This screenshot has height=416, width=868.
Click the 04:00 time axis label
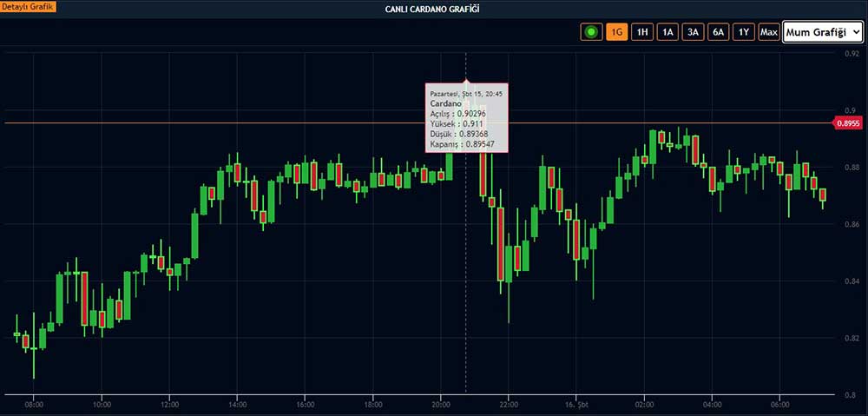pos(712,405)
